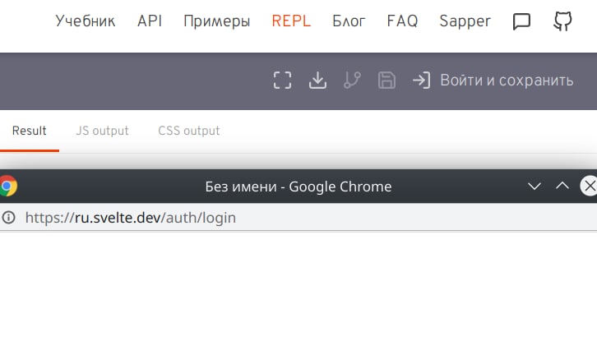Select the REPL nav item
This screenshot has width=597, height=364.
[291, 21]
